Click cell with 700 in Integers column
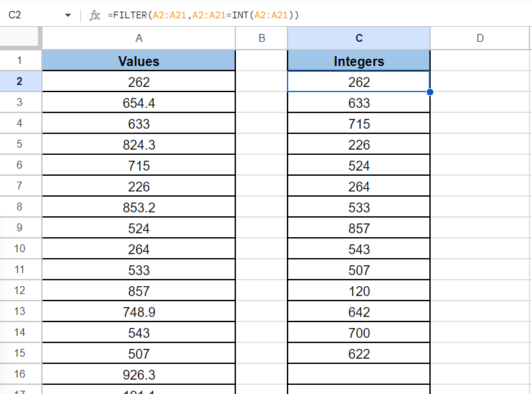The image size is (532, 394). 359,333
